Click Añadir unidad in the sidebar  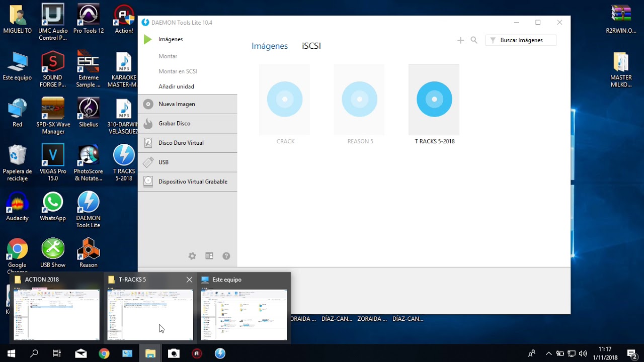[x=176, y=86]
